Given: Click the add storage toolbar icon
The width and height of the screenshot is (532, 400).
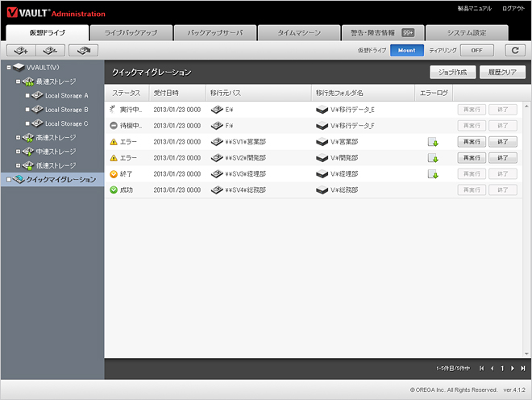Looking at the screenshot, I should coord(21,51).
